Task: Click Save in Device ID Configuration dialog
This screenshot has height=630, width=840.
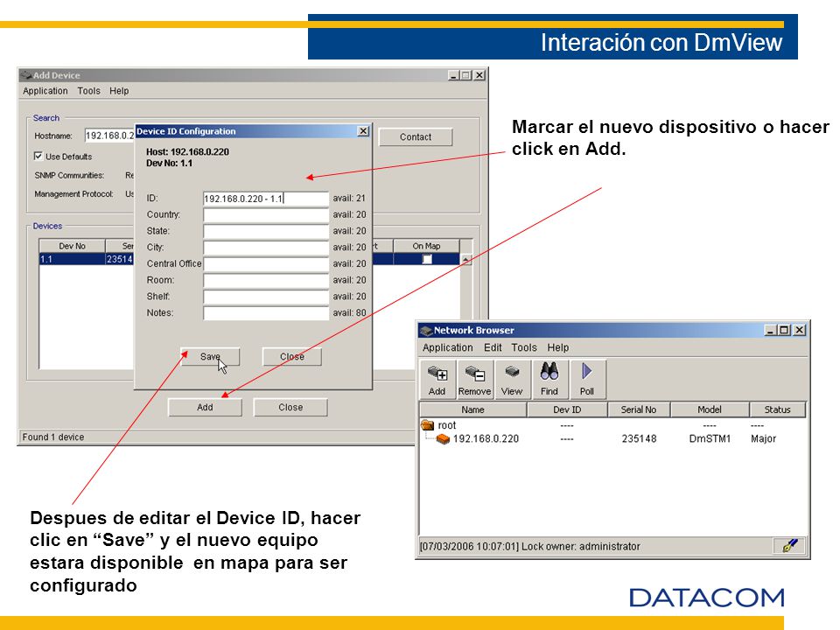Action: tap(210, 357)
